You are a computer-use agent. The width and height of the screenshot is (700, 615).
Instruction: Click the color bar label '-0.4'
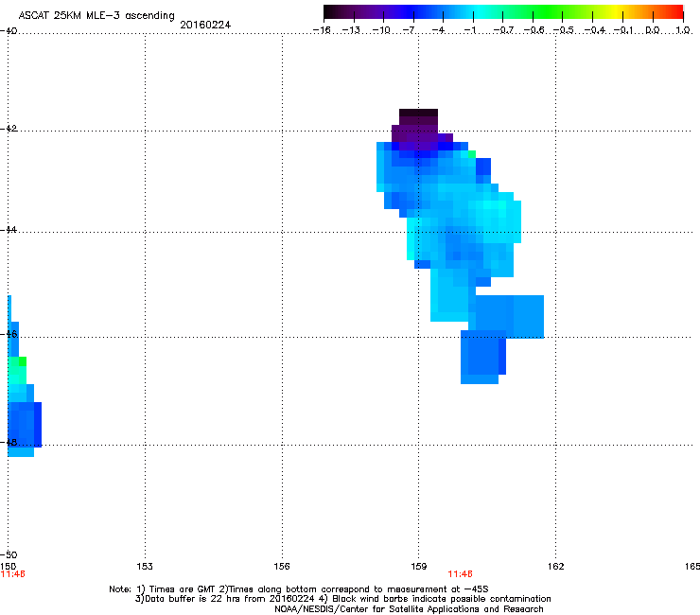(x=595, y=30)
